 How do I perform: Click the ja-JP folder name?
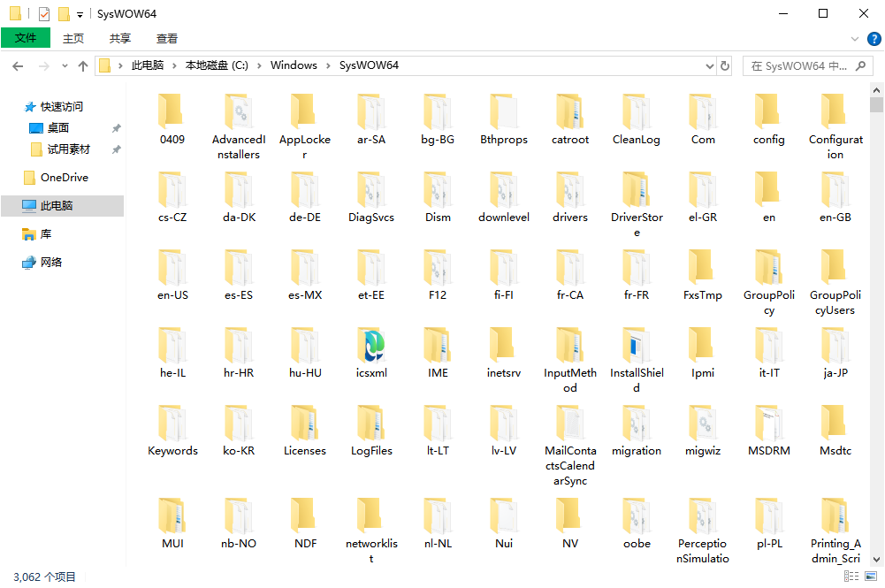click(835, 373)
